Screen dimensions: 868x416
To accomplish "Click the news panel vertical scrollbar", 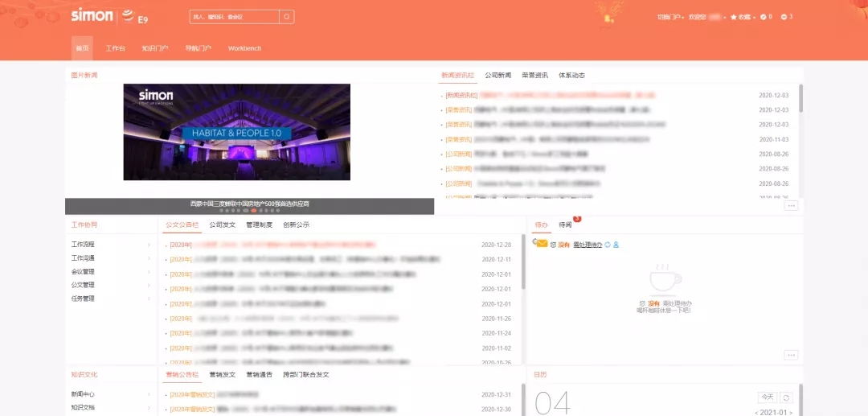I will coord(800,99).
